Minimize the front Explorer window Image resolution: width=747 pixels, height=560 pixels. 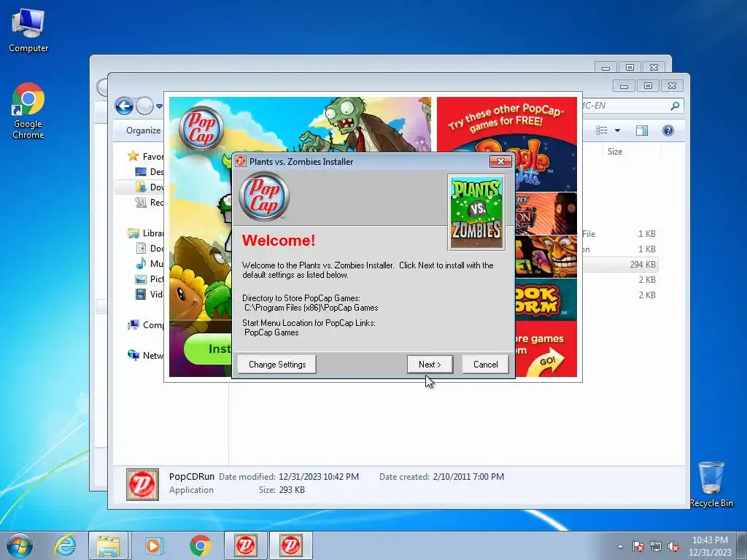click(x=624, y=86)
